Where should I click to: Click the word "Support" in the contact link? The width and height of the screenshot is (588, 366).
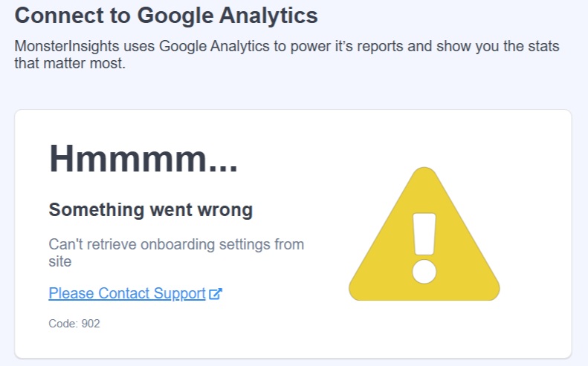click(x=179, y=293)
